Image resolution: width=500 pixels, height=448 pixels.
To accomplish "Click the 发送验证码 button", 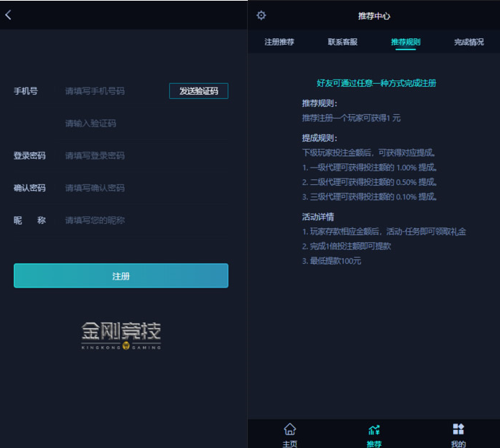I will [x=199, y=91].
